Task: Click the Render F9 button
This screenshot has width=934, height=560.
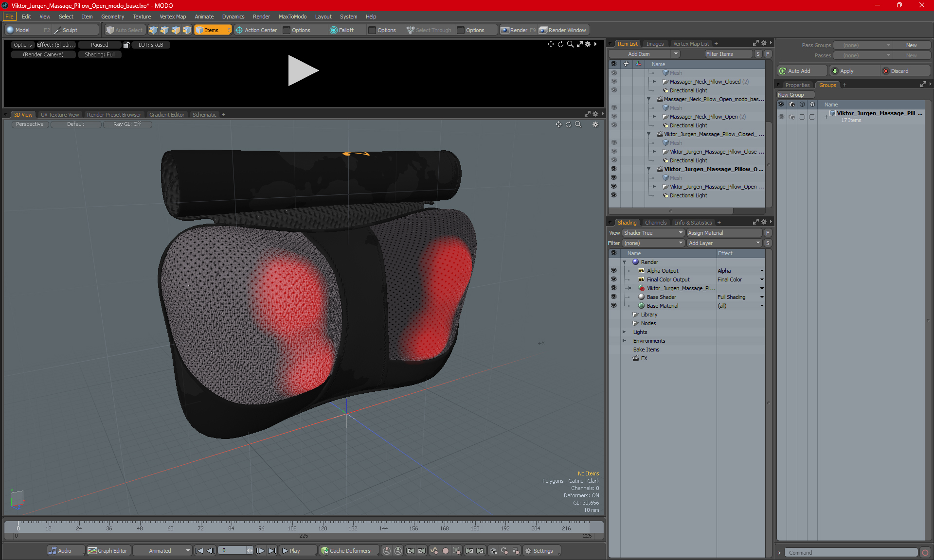Action: [519, 30]
